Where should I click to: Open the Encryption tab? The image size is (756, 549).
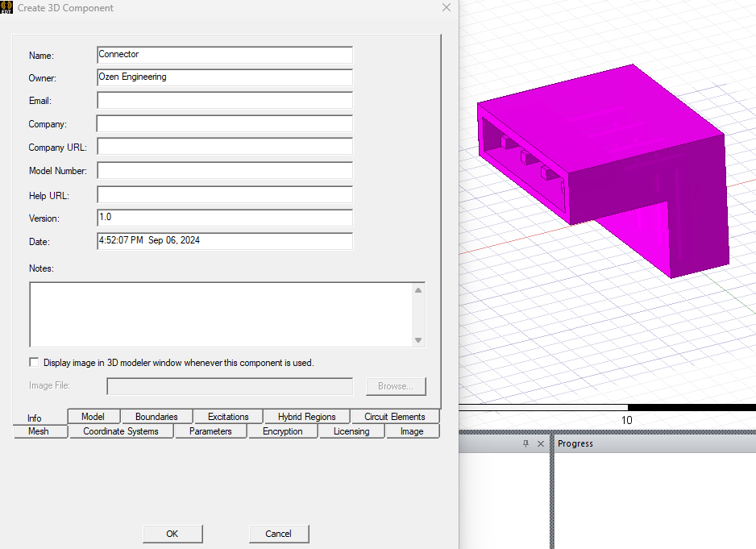point(283,431)
